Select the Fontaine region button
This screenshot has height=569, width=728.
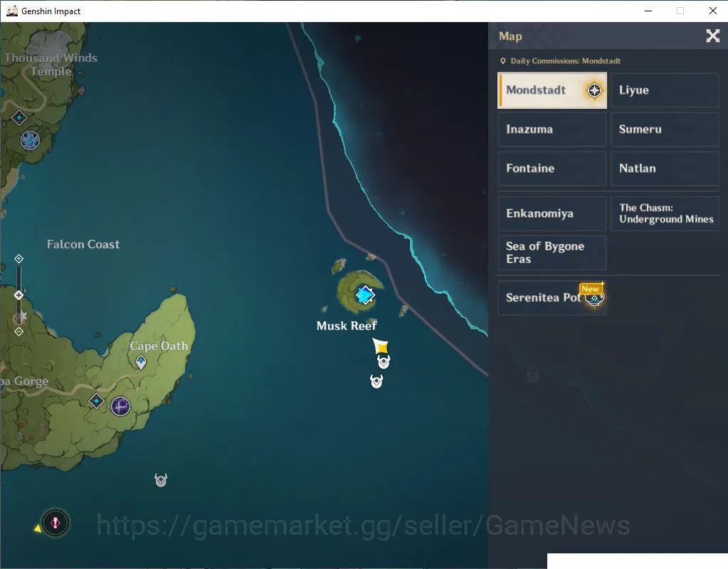[552, 169]
